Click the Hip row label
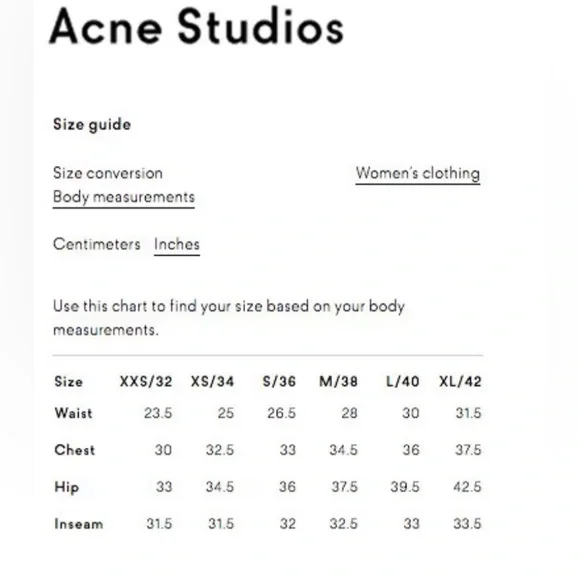The height and width of the screenshot is (580, 580). point(67,487)
